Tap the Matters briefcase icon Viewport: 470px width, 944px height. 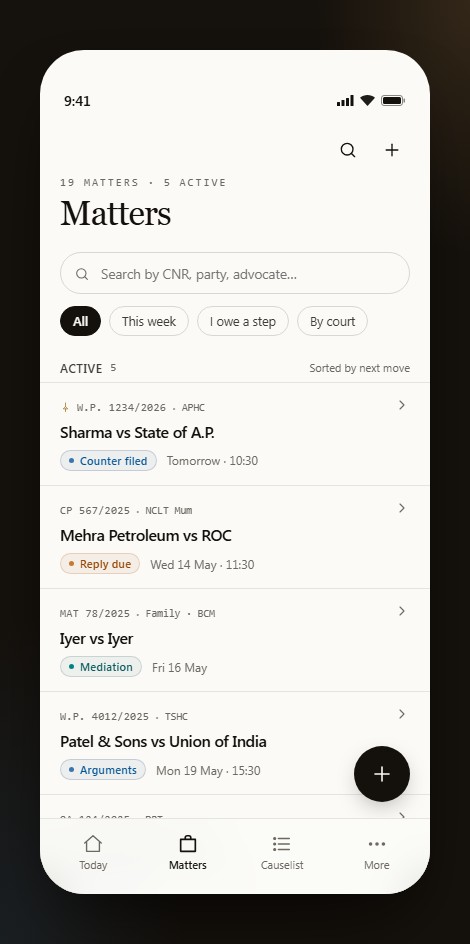coord(188,843)
